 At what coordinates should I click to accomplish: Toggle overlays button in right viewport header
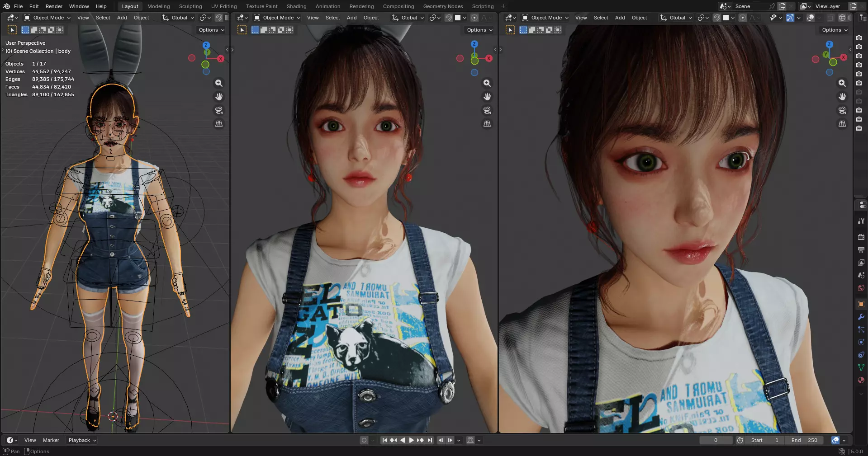click(x=811, y=18)
